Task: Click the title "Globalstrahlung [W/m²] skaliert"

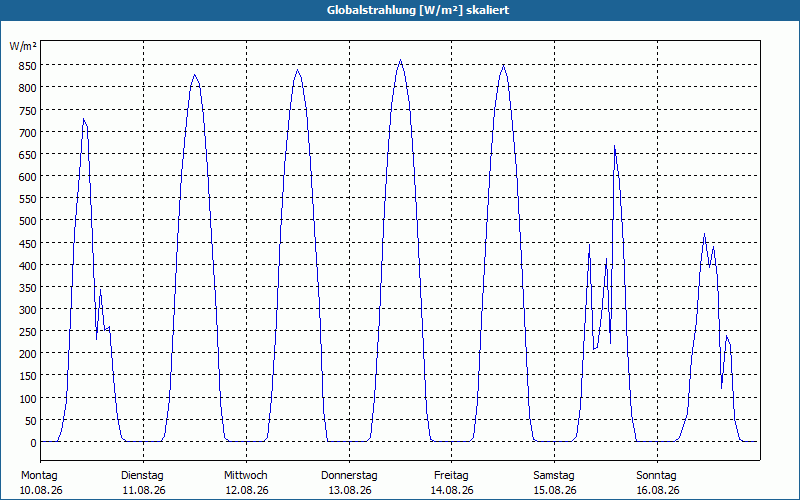Action: pos(418,10)
